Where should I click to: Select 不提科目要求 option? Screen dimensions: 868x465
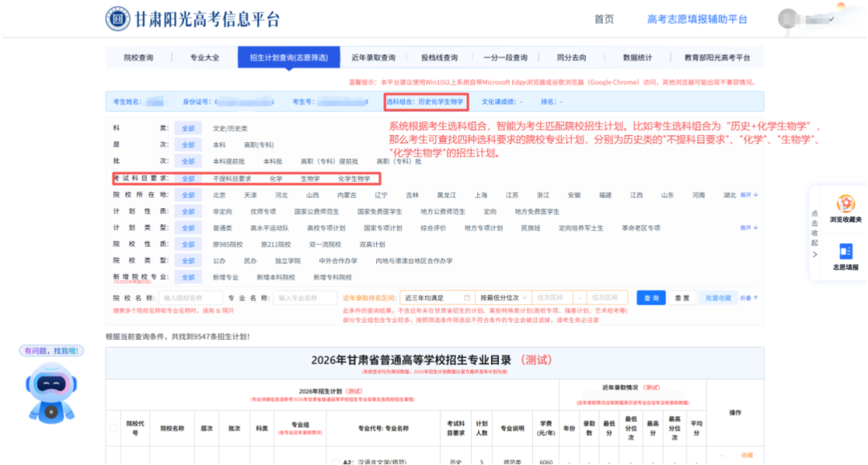point(232,178)
